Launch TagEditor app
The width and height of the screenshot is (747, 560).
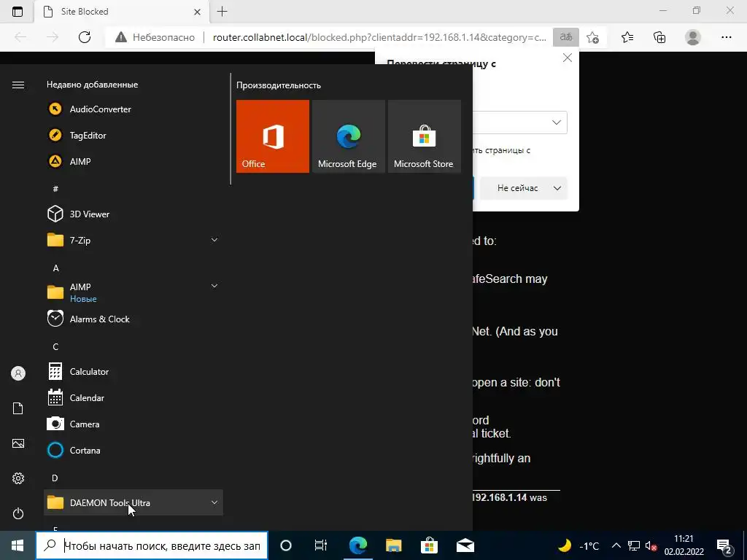[x=133, y=135]
